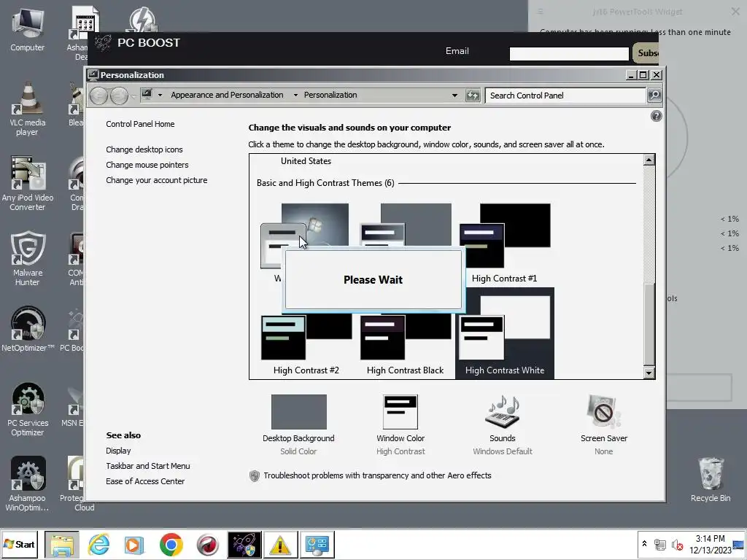Open Windows Explorer from taskbar
Screen dimensions: 747x560
tap(62, 544)
